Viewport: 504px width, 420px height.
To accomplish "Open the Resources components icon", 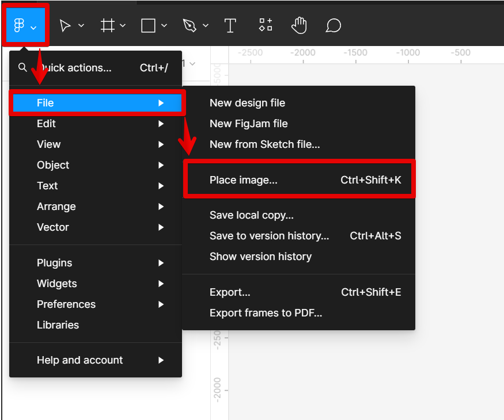I will pyautogui.click(x=265, y=25).
